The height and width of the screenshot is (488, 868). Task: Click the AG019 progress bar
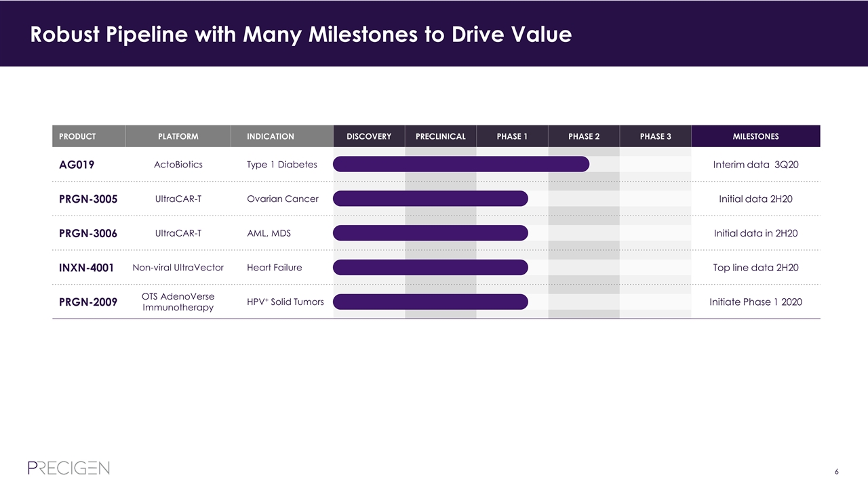point(461,164)
